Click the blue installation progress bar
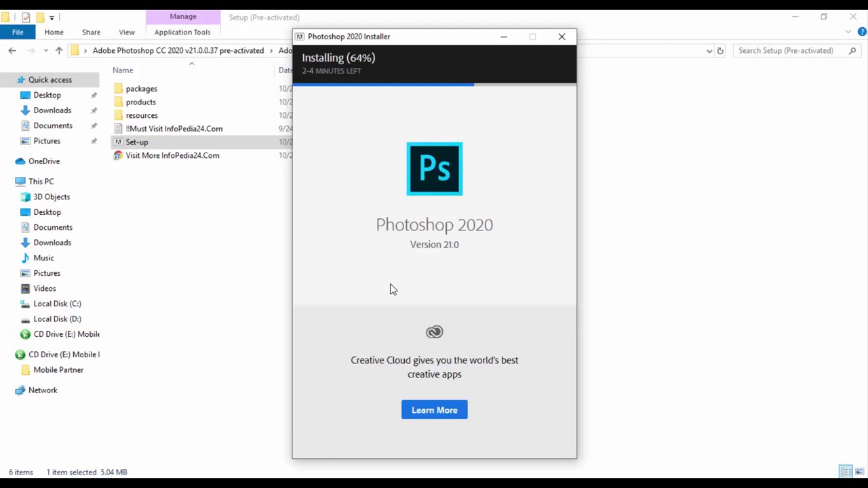 [383, 84]
